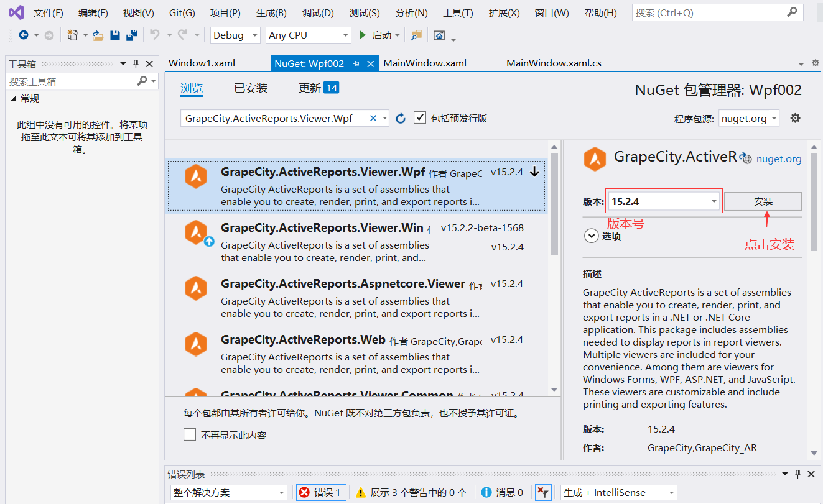
Task: Click into the toolbox search field
Action: pos(71,81)
